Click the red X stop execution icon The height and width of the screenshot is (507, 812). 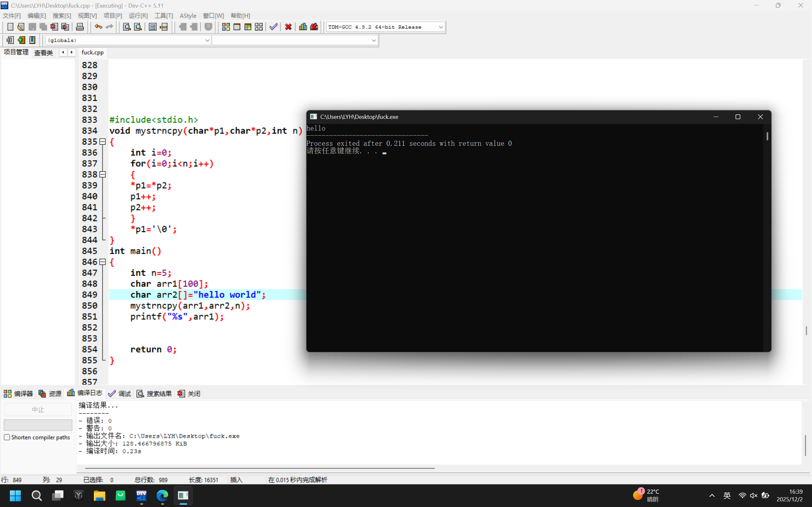click(x=288, y=27)
